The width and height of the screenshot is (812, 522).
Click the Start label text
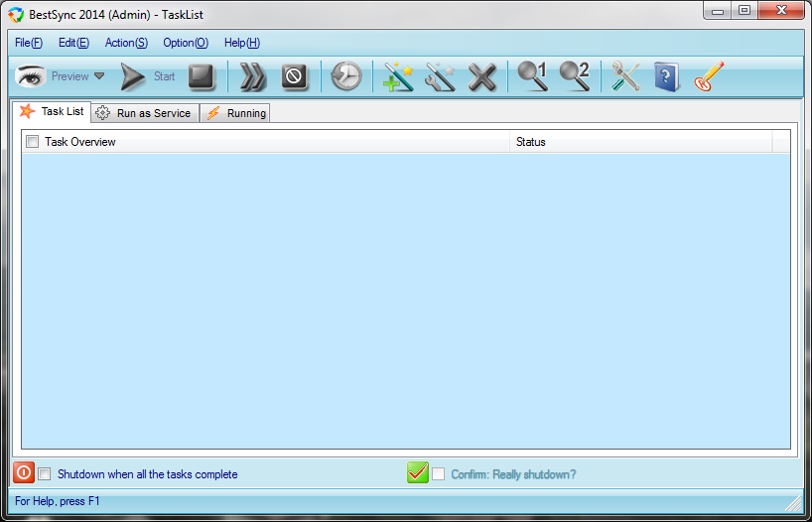tap(164, 76)
